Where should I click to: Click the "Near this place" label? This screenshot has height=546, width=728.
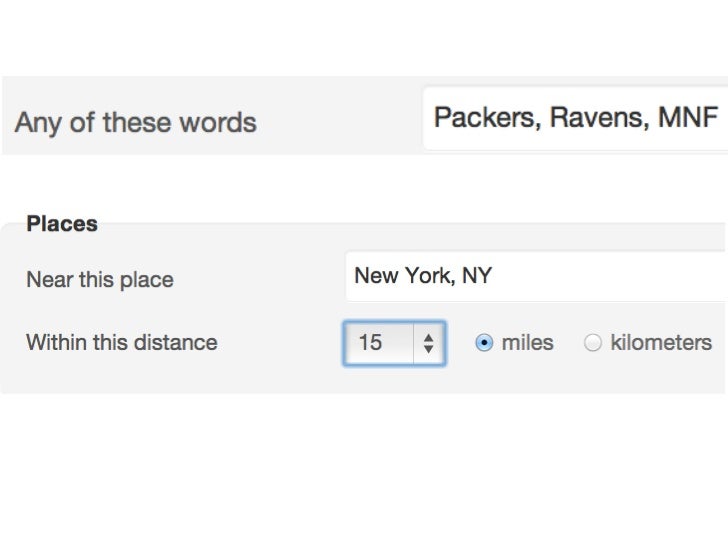(x=100, y=280)
